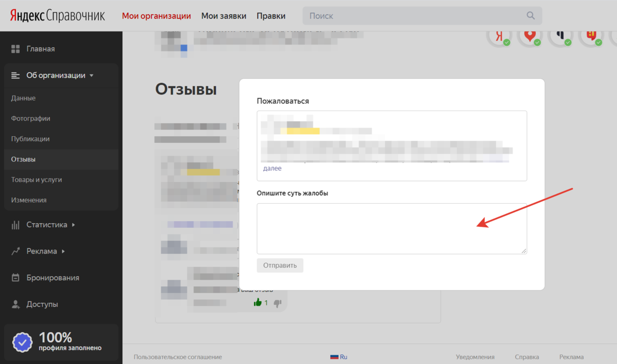Click the далее link in complaint preview
This screenshot has height=364, width=617.
coord(272,169)
